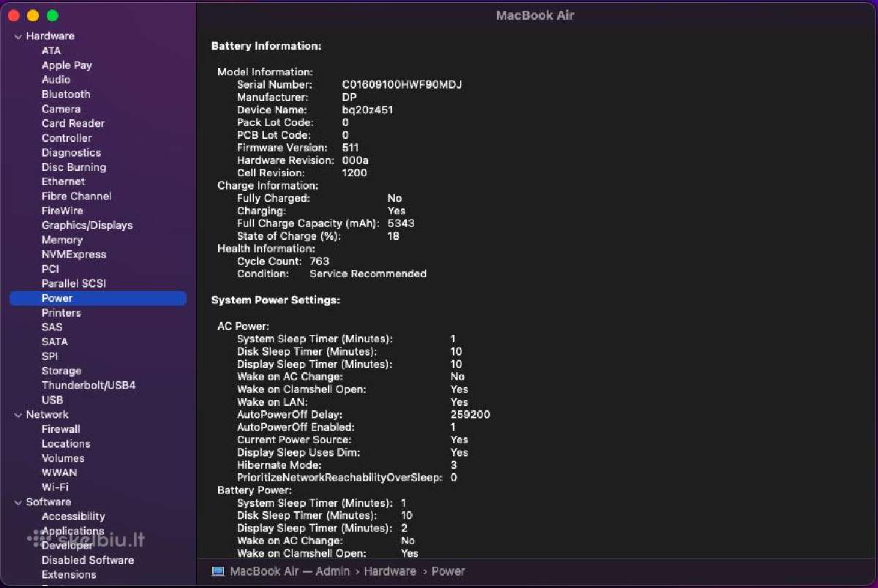Click the System Power Settings heading

tap(276, 300)
